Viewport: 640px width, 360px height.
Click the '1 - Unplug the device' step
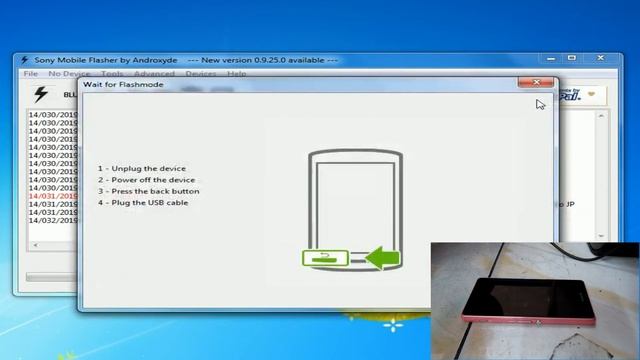click(142, 169)
